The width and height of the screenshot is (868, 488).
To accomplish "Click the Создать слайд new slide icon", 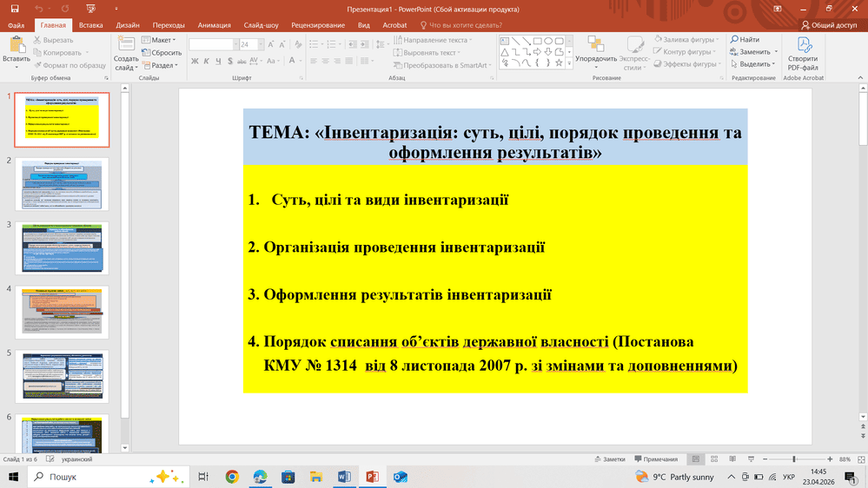I will point(126,47).
